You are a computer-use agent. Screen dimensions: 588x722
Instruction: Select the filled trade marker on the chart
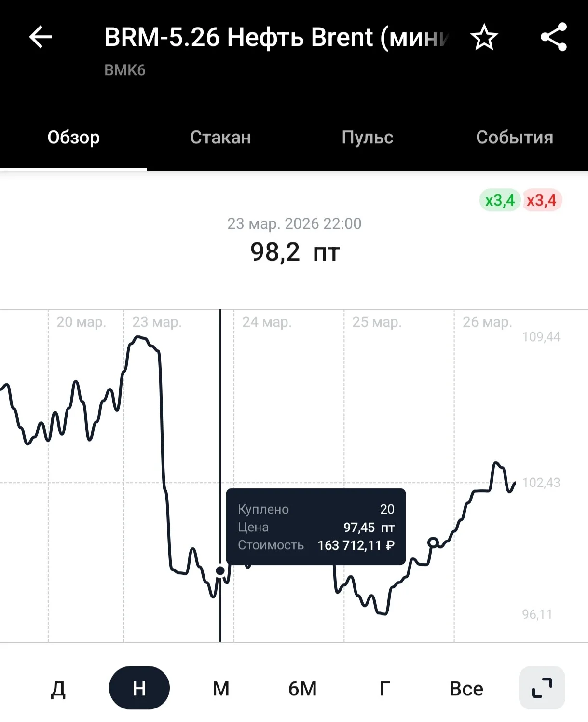[220, 571]
